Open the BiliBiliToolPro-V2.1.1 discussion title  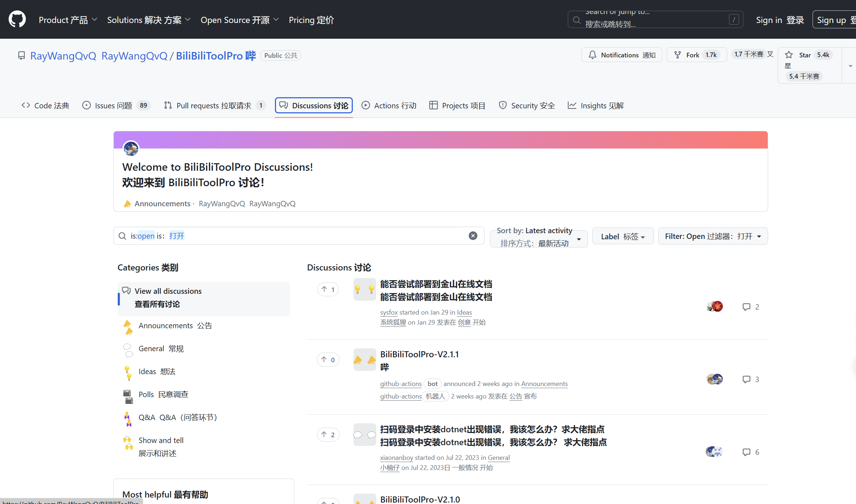419,354
